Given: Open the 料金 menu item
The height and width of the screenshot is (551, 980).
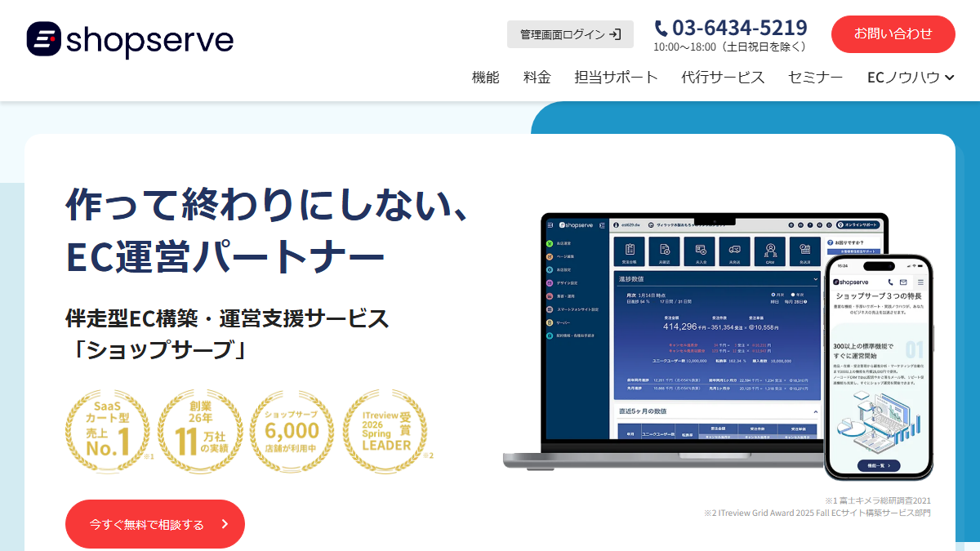Looking at the screenshot, I should (537, 78).
